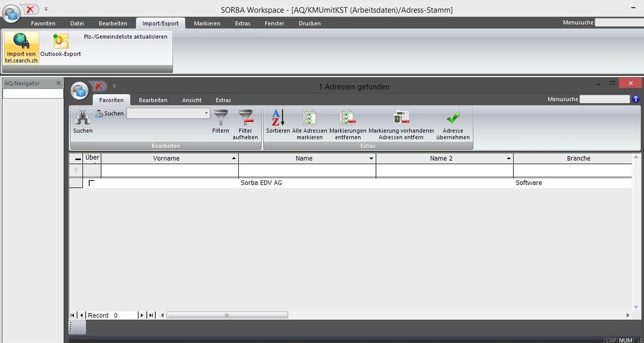The width and height of the screenshot is (644, 343).
Task: Open inner window Ansicht tab
Action: 192,100
